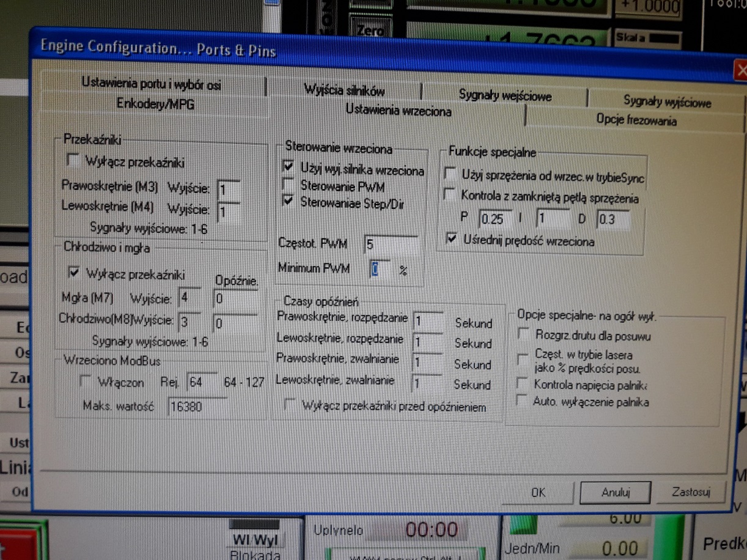The width and height of the screenshot is (747, 560).
Task: Enable Auto. wyłączenie palnika checkbox
Action: pyautogui.click(x=523, y=401)
